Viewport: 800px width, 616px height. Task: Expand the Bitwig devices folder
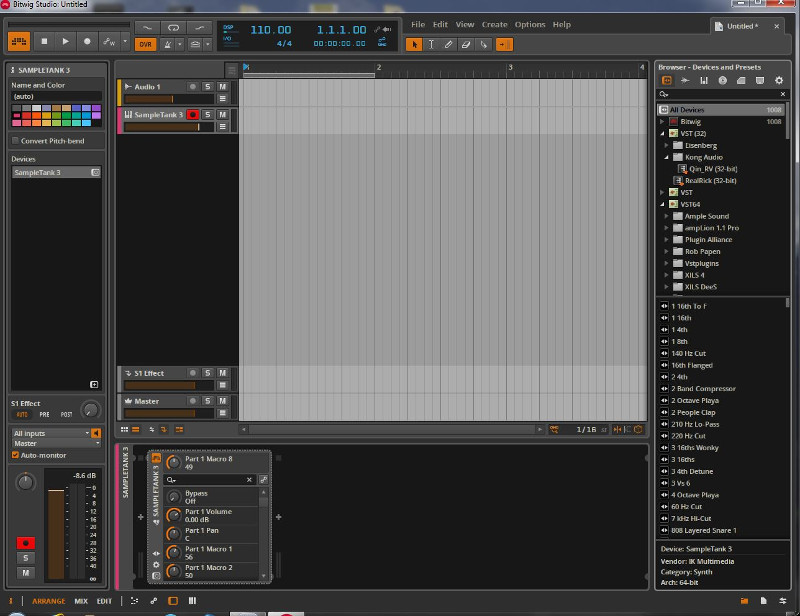pyautogui.click(x=662, y=121)
